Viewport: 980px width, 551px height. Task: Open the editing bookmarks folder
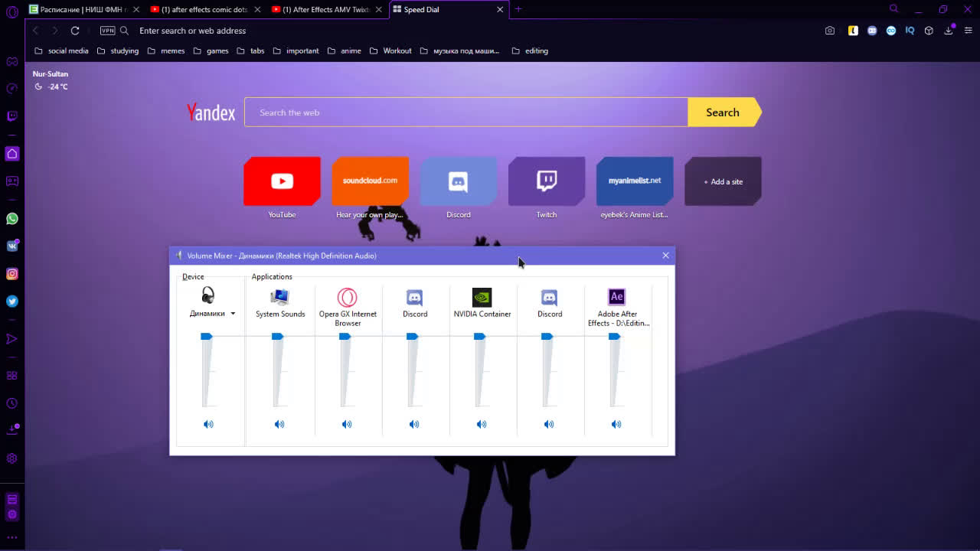(x=529, y=51)
